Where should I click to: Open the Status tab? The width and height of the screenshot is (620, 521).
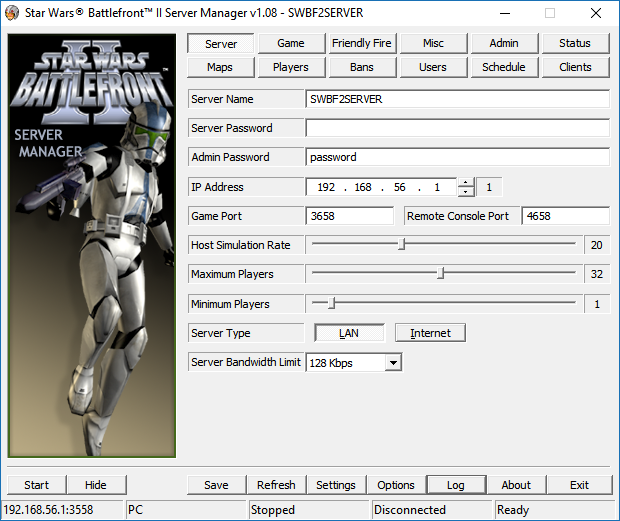pos(575,43)
